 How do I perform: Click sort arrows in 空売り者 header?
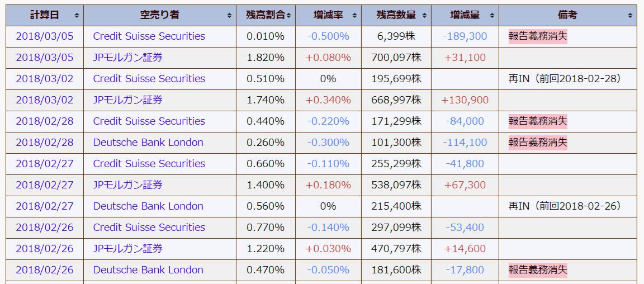(230, 16)
